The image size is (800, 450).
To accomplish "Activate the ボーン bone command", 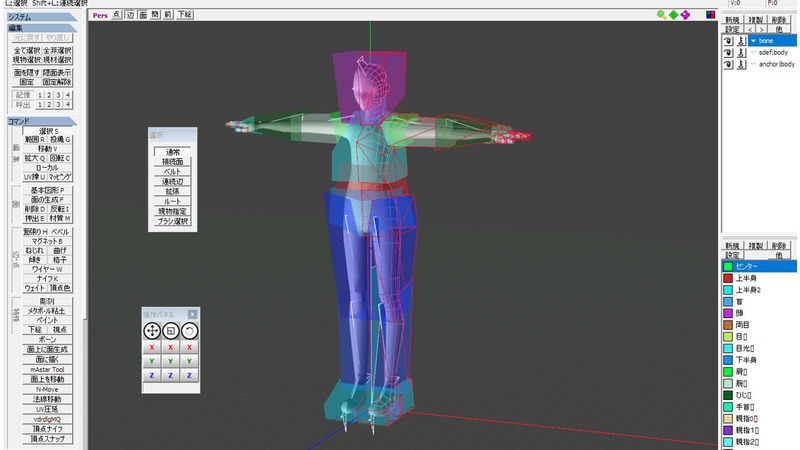I will [x=47, y=339].
